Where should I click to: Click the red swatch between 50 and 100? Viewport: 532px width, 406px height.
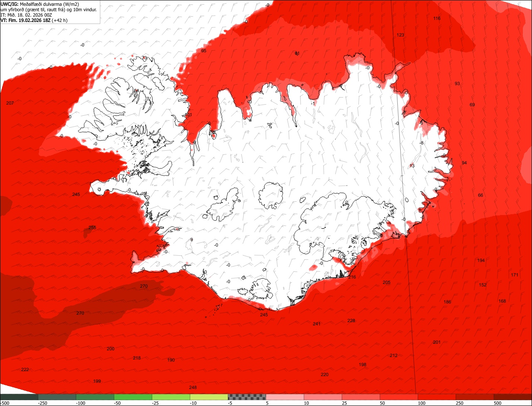pos(399,397)
